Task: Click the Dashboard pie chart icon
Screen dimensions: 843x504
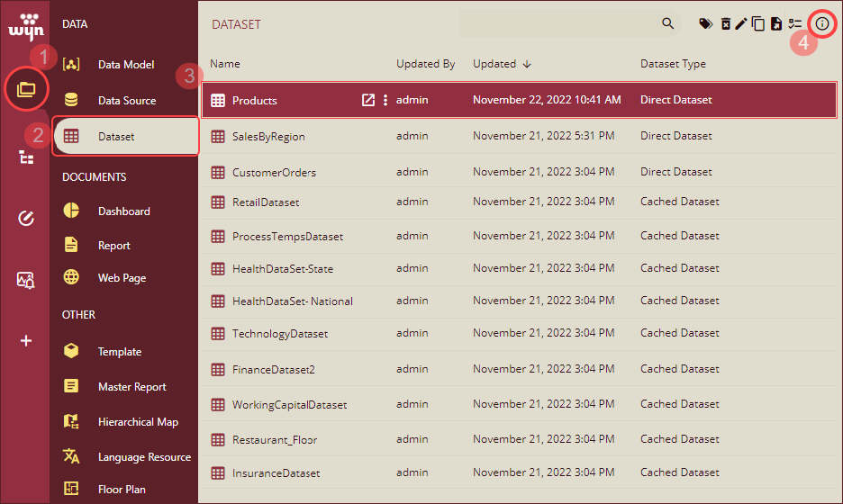Action: click(71, 210)
